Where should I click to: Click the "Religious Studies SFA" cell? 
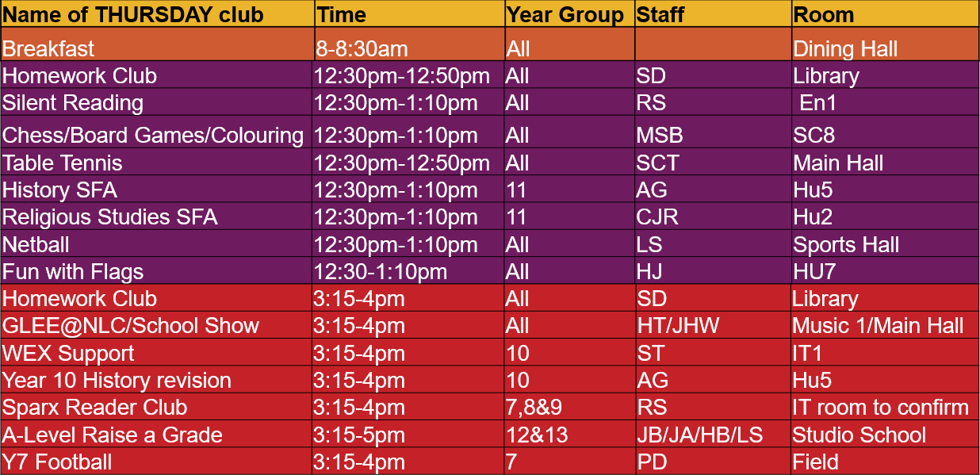coord(109,216)
